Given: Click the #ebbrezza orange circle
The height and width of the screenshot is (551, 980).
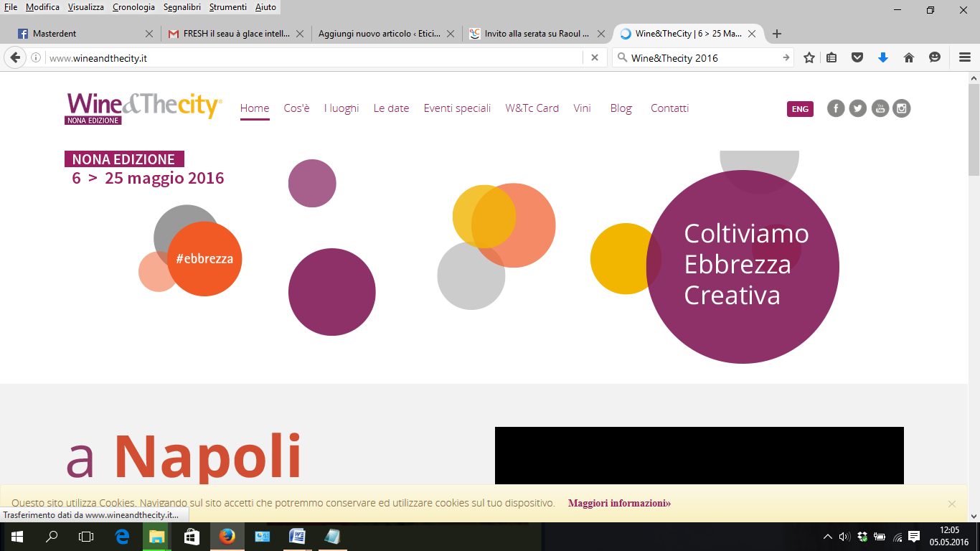Looking at the screenshot, I should [204, 258].
